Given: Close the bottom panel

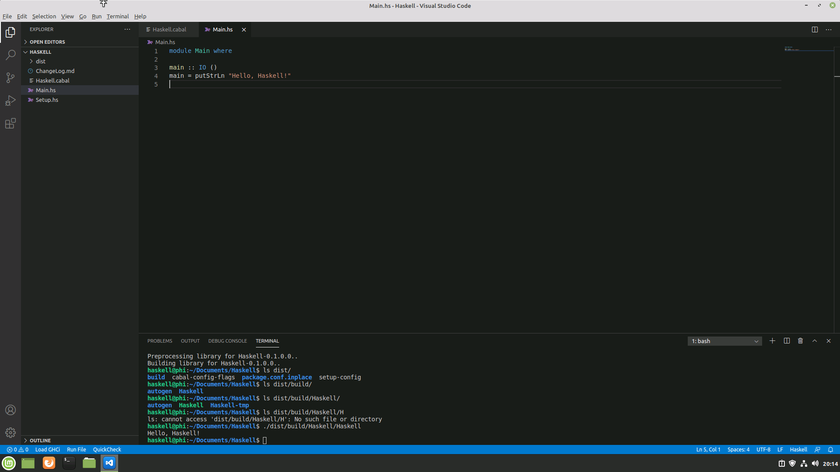Looking at the screenshot, I should tap(828, 341).
